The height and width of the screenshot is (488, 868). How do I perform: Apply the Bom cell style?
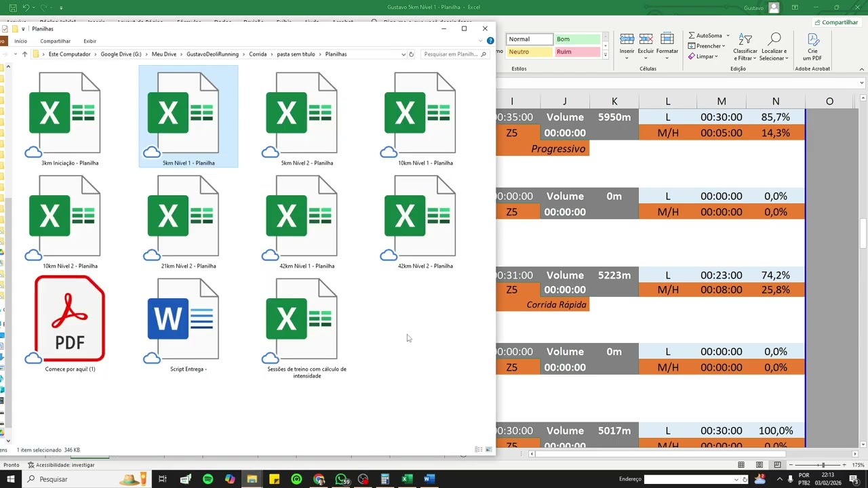click(x=578, y=39)
